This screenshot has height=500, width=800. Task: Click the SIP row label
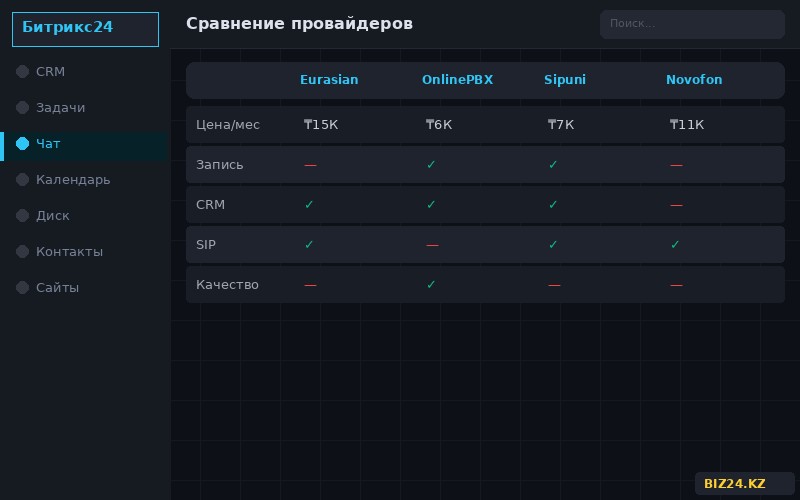206,244
